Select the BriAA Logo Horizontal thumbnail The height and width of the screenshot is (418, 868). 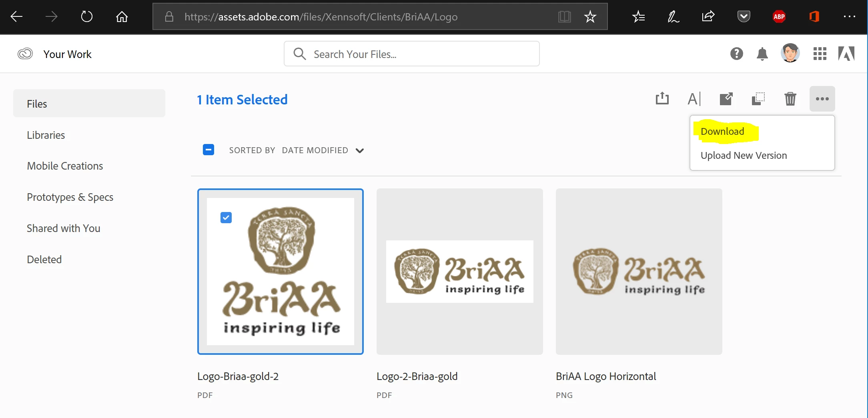pos(639,272)
